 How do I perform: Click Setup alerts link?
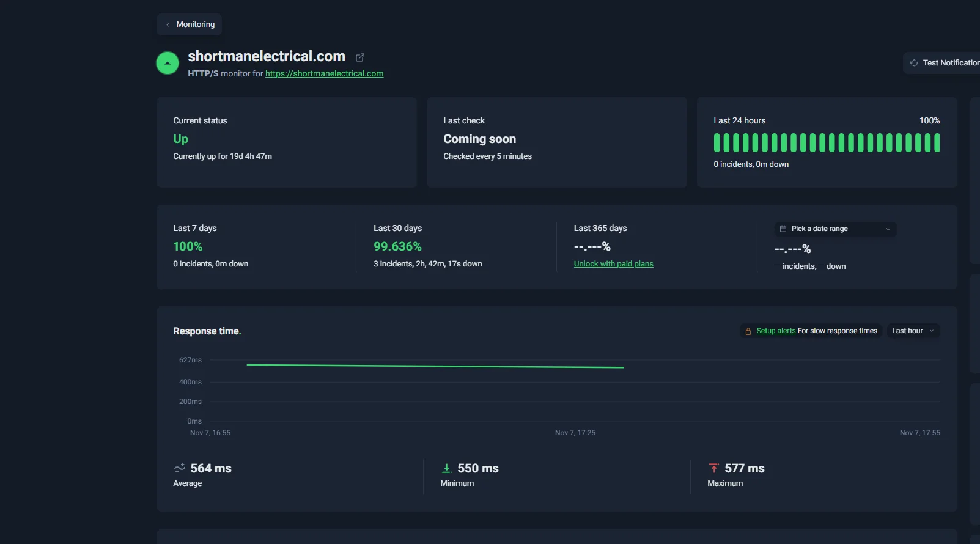pos(776,331)
